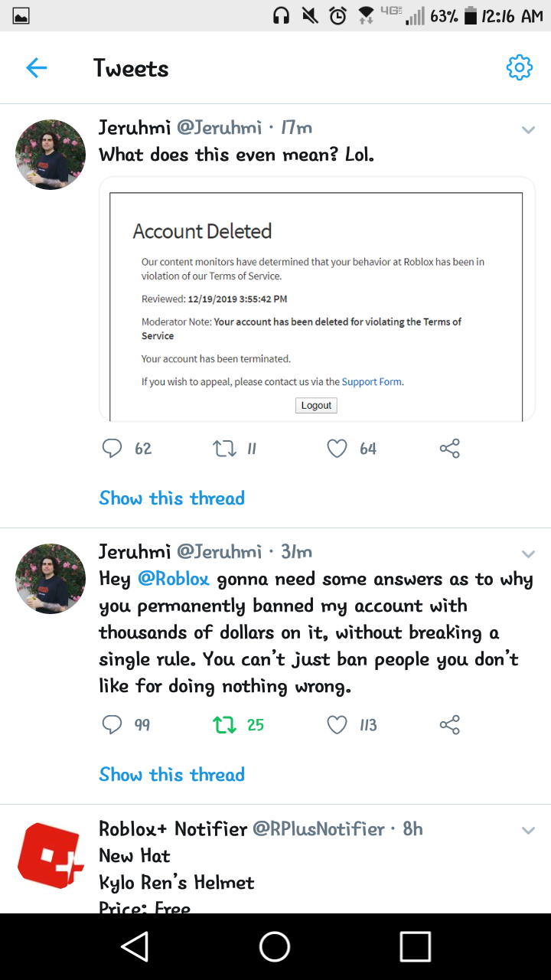Open Roblox+ Notifier's red logo avatar
551x980 pixels.
pyautogui.click(x=51, y=856)
